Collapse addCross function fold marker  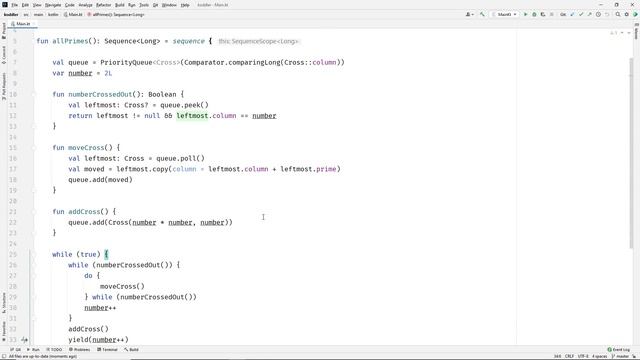pyautogui.click(x=34, y=212)
